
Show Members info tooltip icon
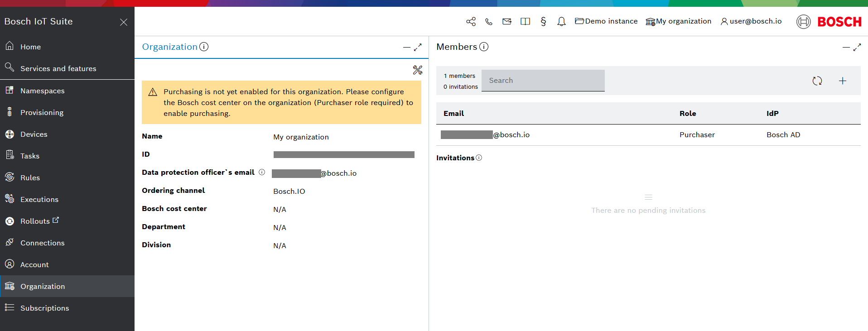point(484,47)
